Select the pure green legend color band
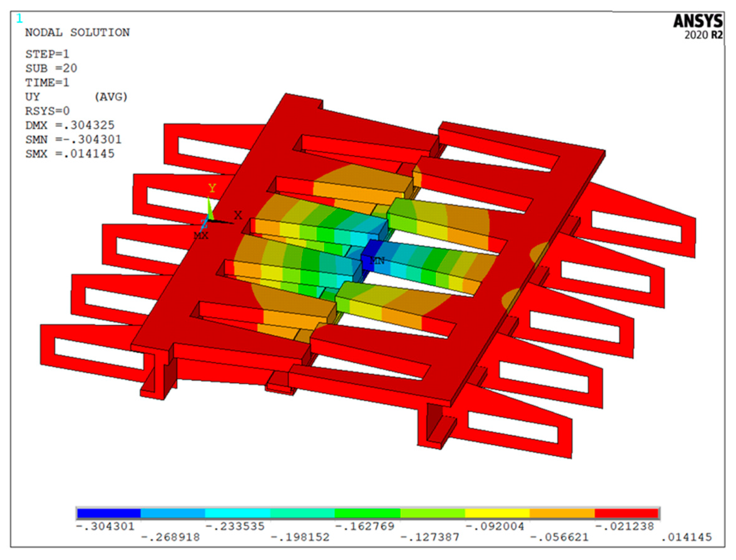Viewport: 736px width, 560px height. (x=367, y=513)
